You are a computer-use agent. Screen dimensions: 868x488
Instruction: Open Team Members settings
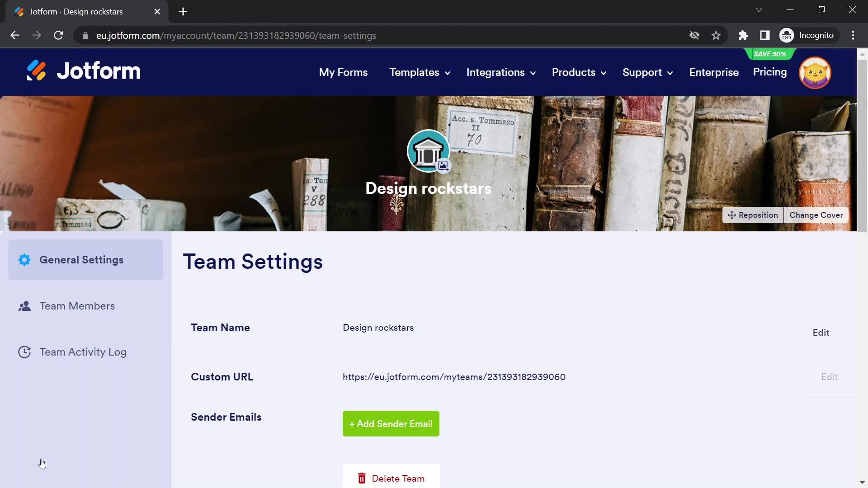pos(77,305)
